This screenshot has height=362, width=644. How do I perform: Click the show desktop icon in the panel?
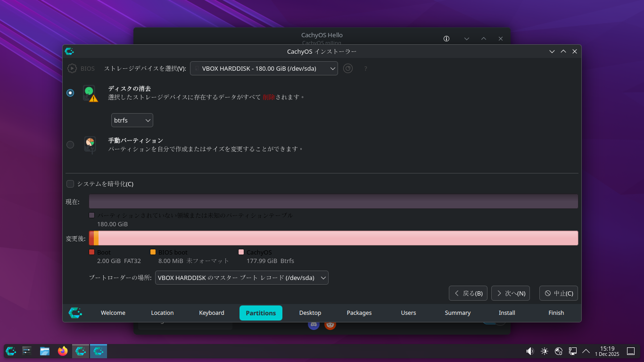(631, 351)
